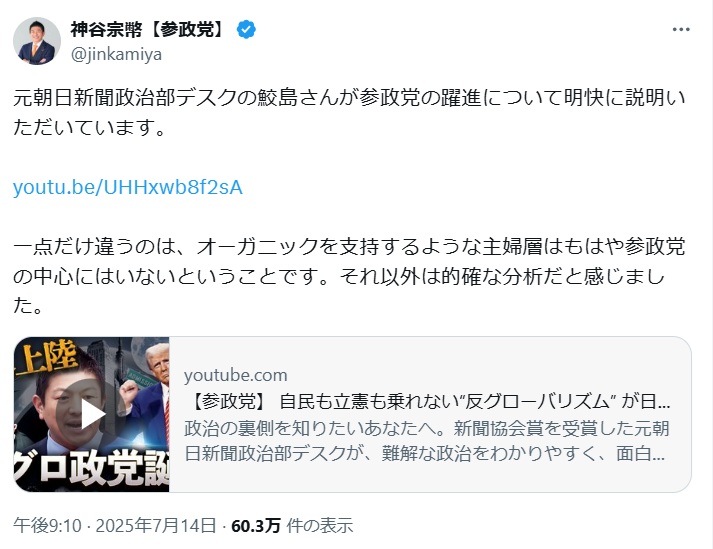713x549 pixels.
Task: Click card title starting with 【参政党】 自民も立憲も
Action: tap(429, 402)
